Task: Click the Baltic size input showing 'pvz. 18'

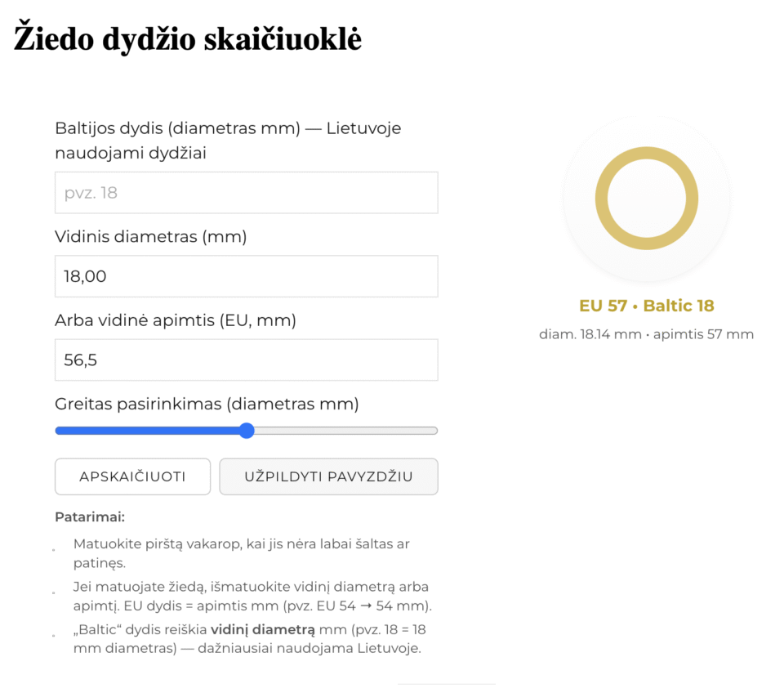Action: (245, 193)
